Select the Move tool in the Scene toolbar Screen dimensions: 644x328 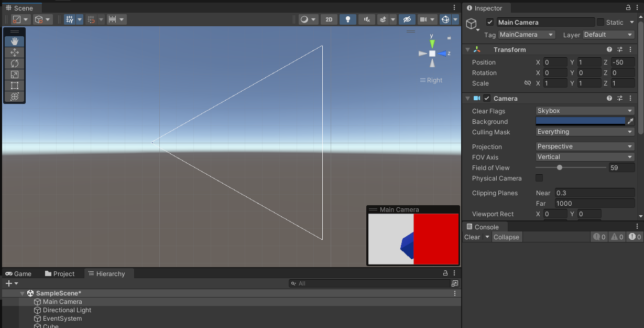14,52
